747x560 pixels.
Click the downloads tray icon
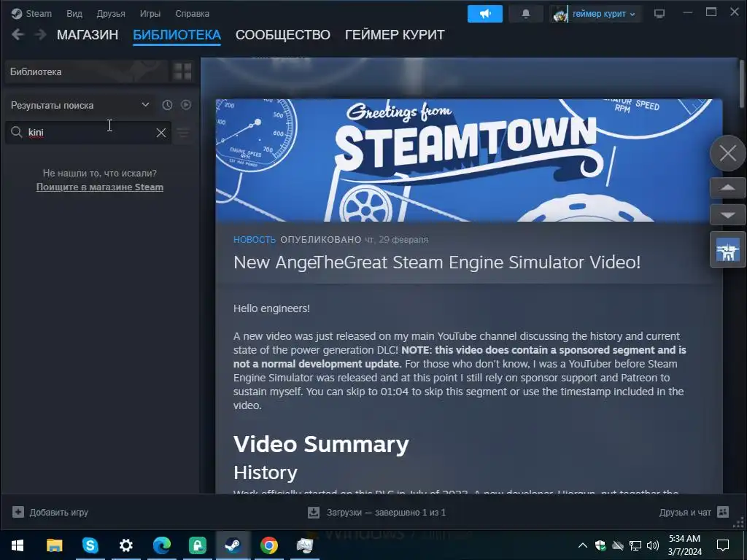314,513
